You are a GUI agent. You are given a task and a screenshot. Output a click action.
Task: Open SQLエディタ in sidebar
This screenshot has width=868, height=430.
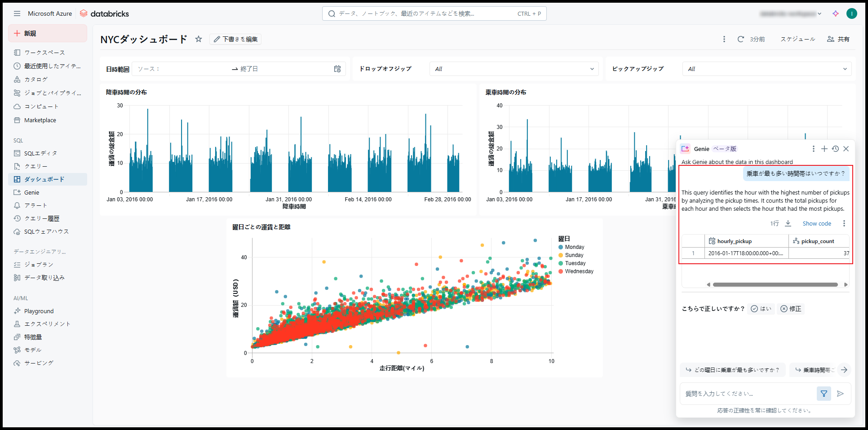click(40, 153)
